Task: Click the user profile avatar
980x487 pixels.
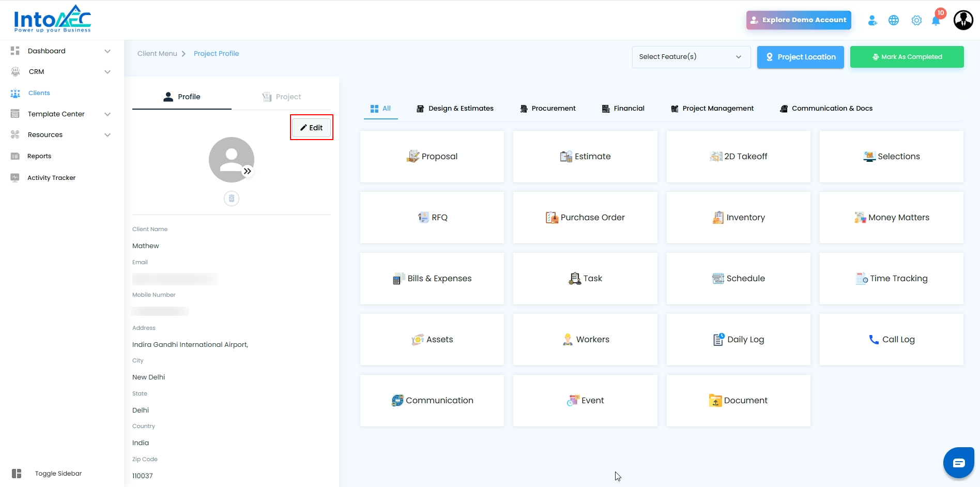Action: [963, 20]
